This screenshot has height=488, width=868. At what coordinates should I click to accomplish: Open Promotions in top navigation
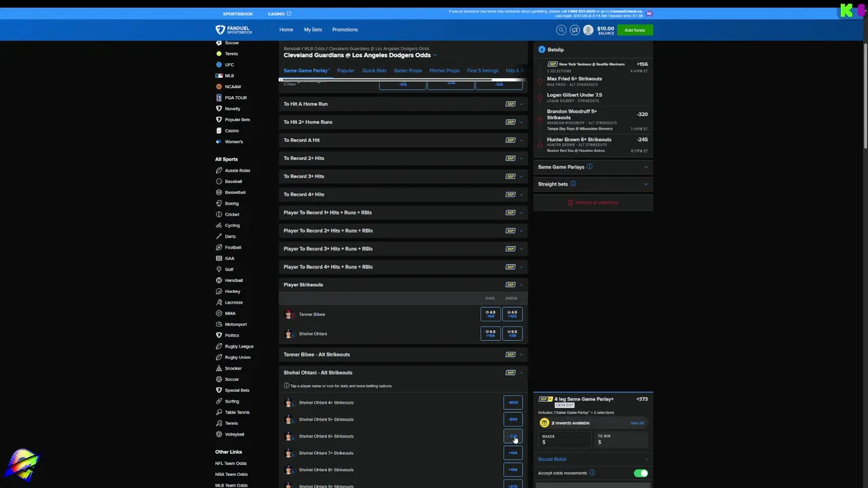tap(344, 30)
